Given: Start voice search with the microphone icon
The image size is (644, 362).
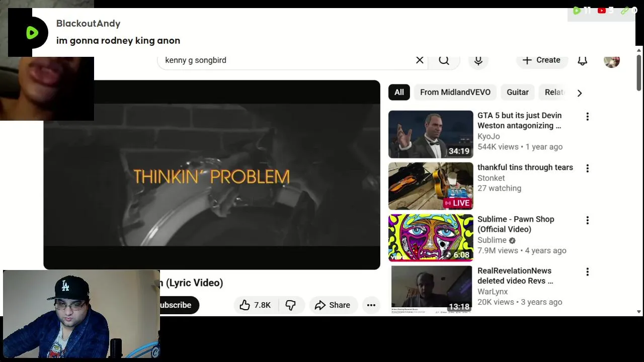Looking at the screenshot, I should click(x=478, y=60).
